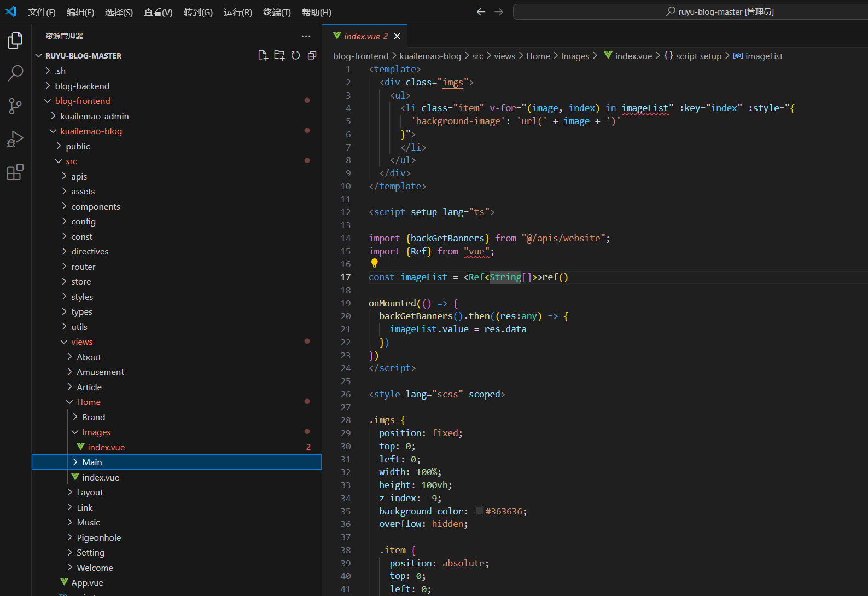Go forward with the right arrow
Image resolution: width=868 pixels, height=596 pixels.
[x=499, y=11]
